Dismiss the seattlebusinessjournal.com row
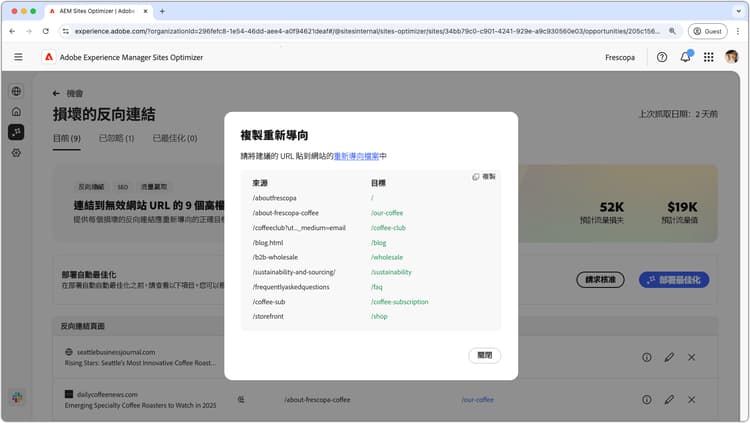 point(692,357)
